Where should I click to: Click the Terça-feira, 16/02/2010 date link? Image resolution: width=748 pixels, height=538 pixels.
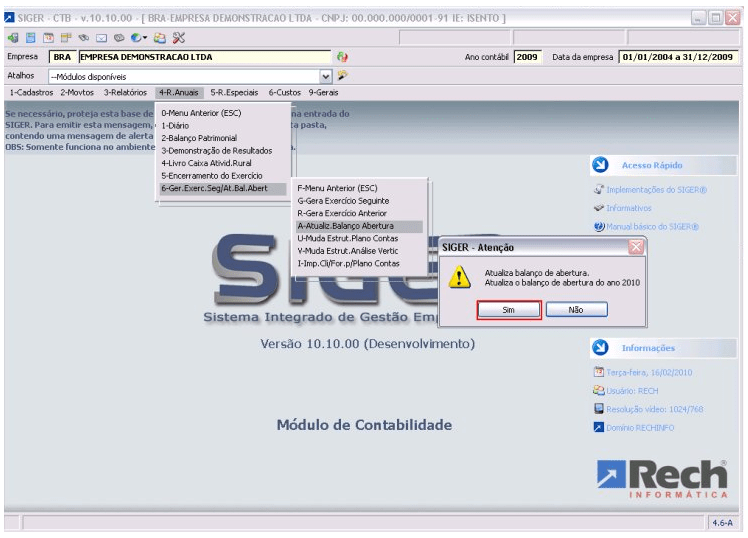click(649, 372)
